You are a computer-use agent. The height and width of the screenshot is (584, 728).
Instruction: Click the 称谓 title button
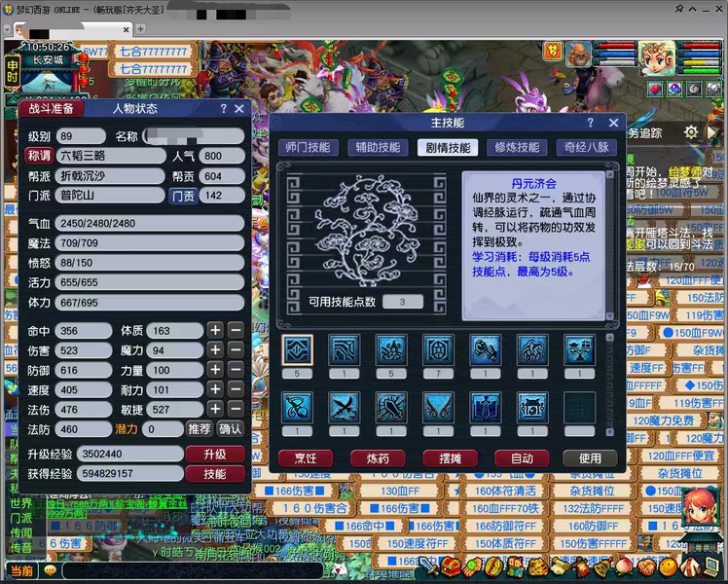pyautogui.click(x=39, y=156)
